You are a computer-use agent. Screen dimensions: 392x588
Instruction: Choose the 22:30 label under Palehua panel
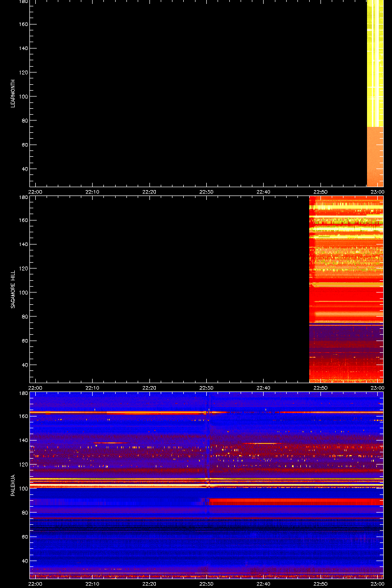pyautogui.click(x=206, y=583)
